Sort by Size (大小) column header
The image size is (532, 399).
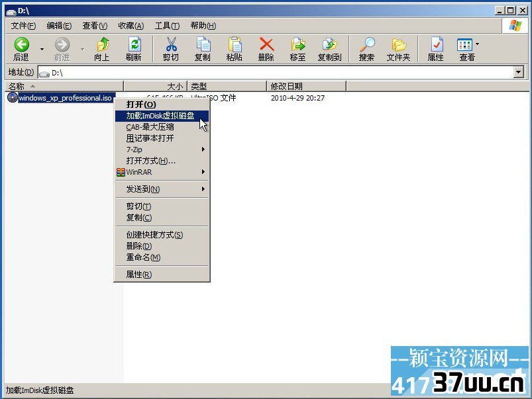(156, 87)
